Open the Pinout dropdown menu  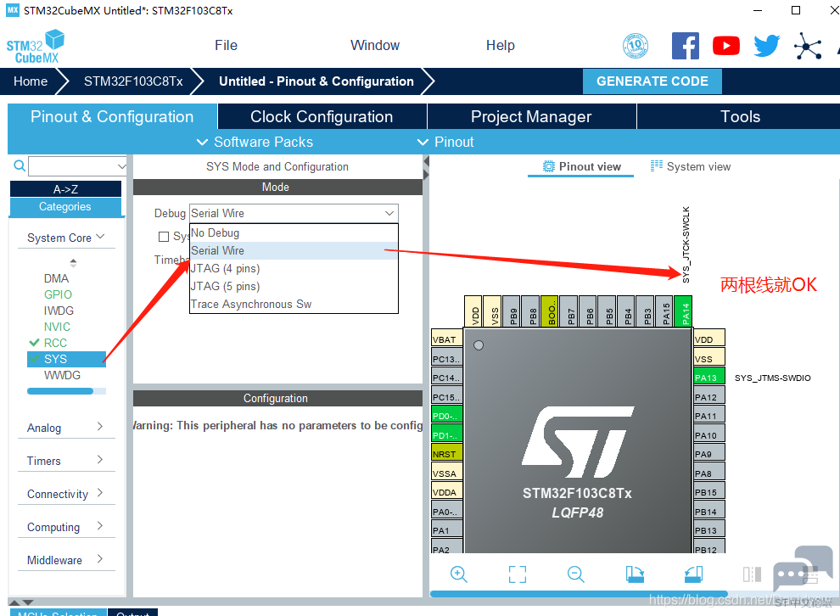(x=445, y=142)
